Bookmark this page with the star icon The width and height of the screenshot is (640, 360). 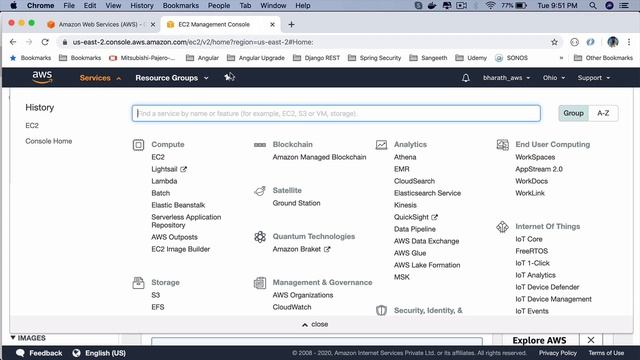click(x=554, y=42)
